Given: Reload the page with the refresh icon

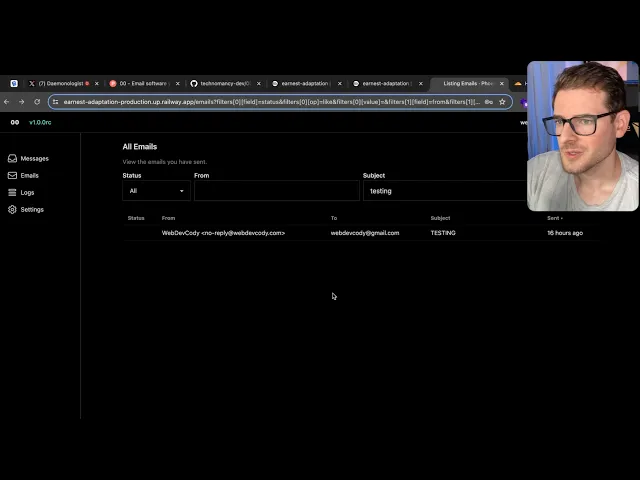Looking at the screenshot, I should click(37, 102).
